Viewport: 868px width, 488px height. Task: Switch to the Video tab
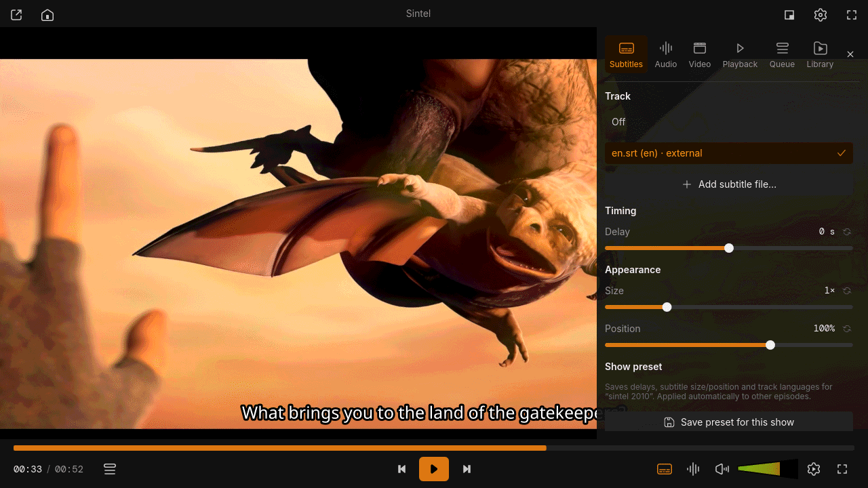(700, 54)
